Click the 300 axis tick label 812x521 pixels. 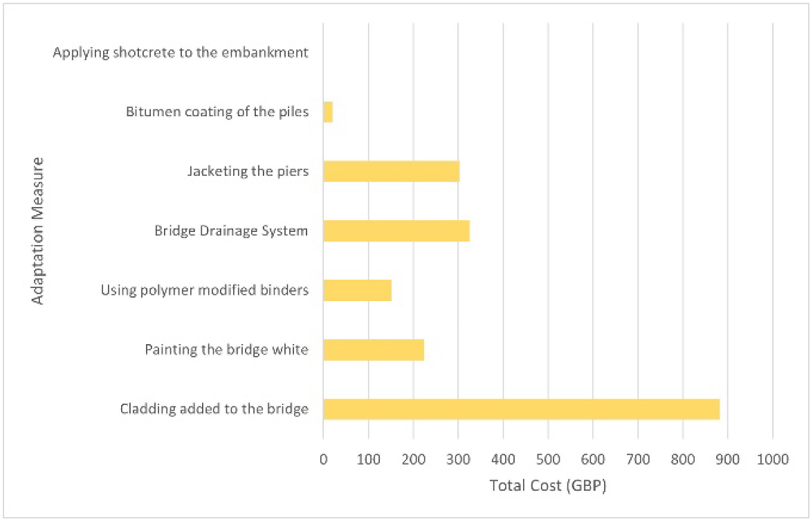pos(458,459)
